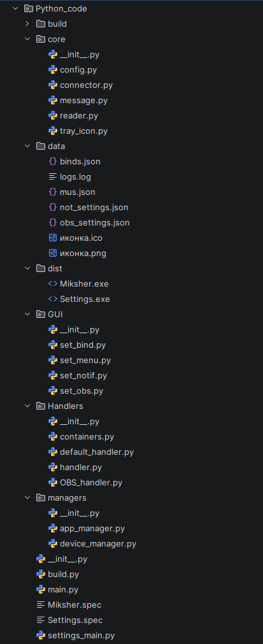
Task: Click the text file icon beside logs.log
Action: (x=52, y=176)
